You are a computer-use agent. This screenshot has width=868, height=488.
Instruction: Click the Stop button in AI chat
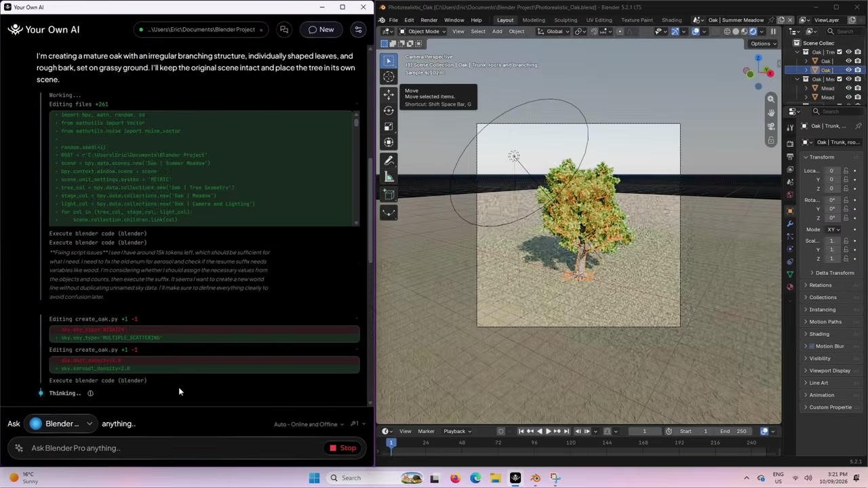click(x=343, y=448)
